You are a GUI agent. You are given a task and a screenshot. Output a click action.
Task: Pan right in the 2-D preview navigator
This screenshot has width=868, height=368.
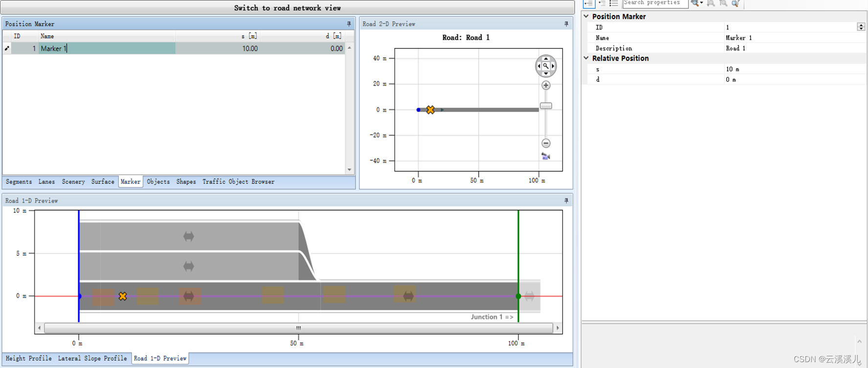[x=553, y=66]
